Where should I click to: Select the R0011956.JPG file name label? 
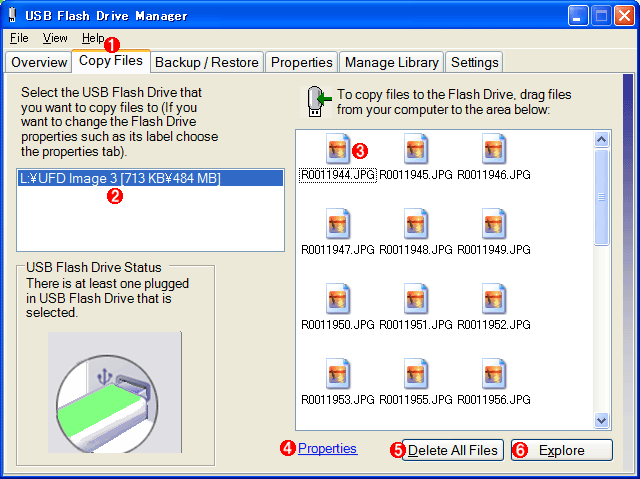[493, 400]
